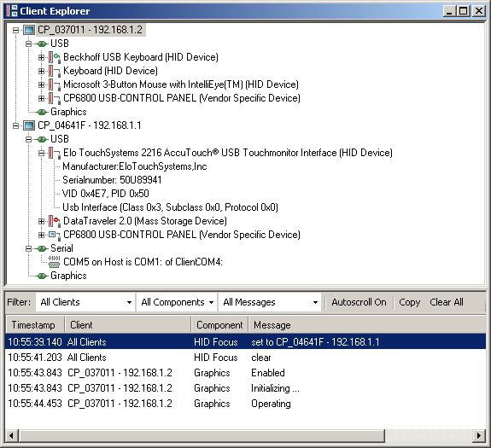Click the green USB connector icon under CP_04641F

pyautogui.click(x=42, y=139)
